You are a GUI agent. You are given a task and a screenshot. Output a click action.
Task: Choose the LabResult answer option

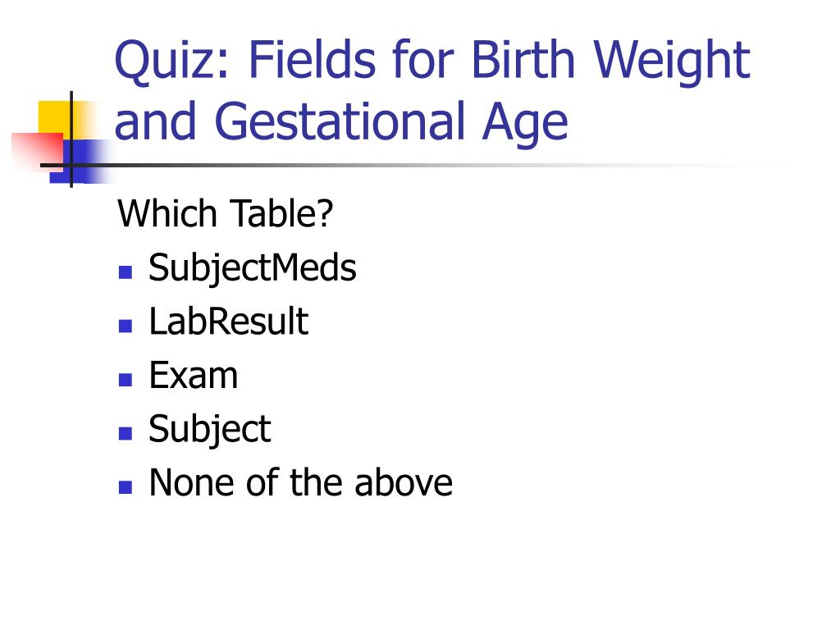[x=229, y=322]
